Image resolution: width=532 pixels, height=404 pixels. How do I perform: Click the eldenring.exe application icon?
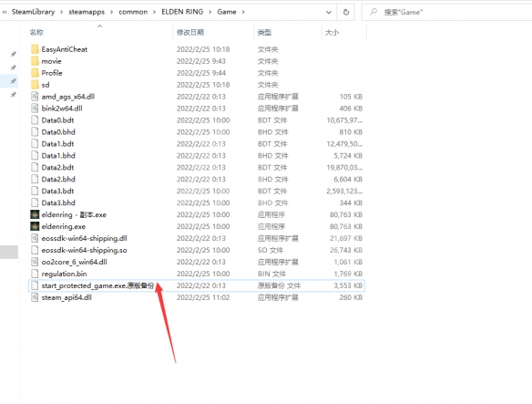[35, 226]
